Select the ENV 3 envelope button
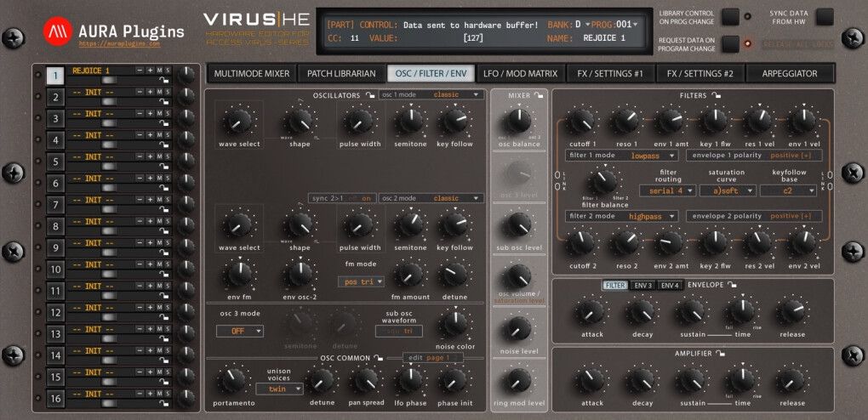Image resolution: width=868 pixels, height=420 pixels. click(x=643, y=286)
